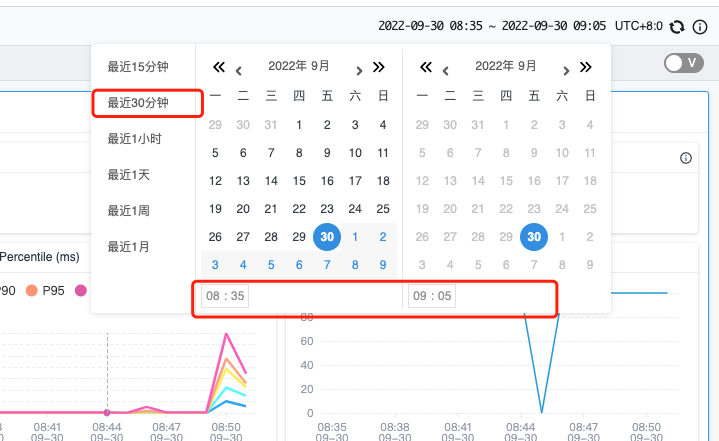Click the marker point at 08:44 on Percentile chart
Image resolution: width=719 pixels, height=441 pixels.
107,413
